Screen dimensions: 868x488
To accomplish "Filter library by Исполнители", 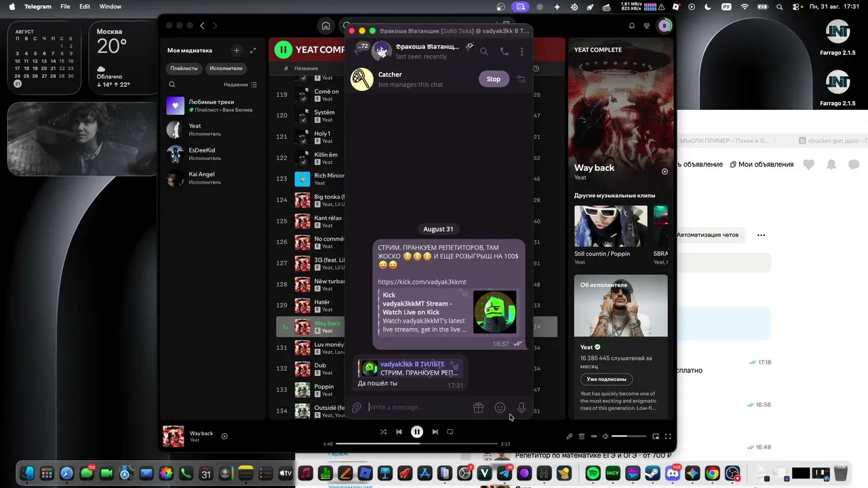I will 226,68.
